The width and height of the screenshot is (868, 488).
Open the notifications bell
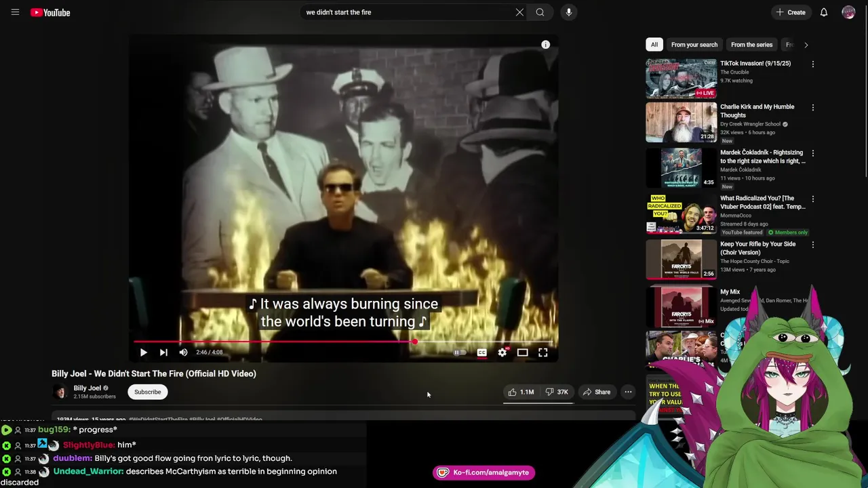point(824,12)
